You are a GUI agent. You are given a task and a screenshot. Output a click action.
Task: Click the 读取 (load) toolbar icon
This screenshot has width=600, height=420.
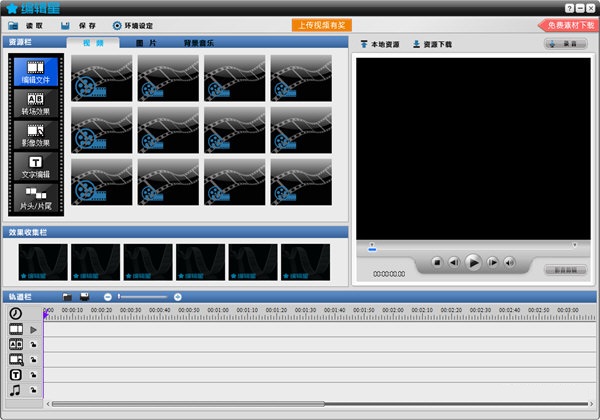coord(13,26)
